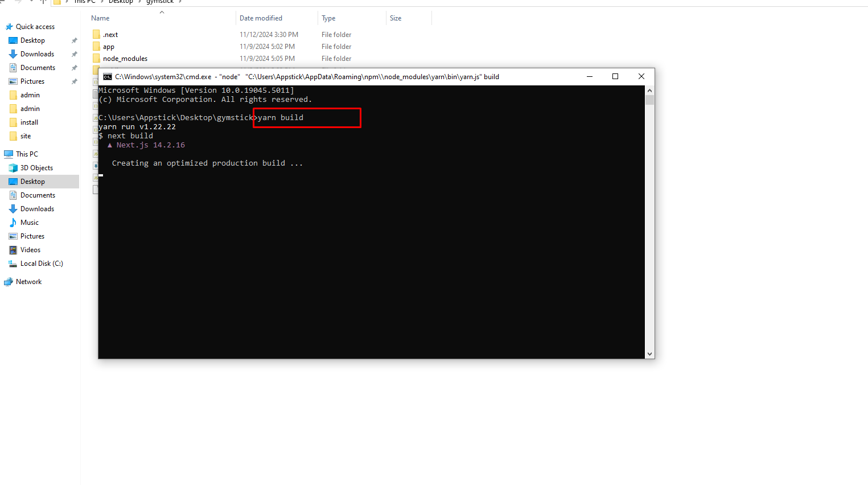Expand the This PC breadcrumb chevron
Screen dimensions: 868x485
(x=101, y=2)
